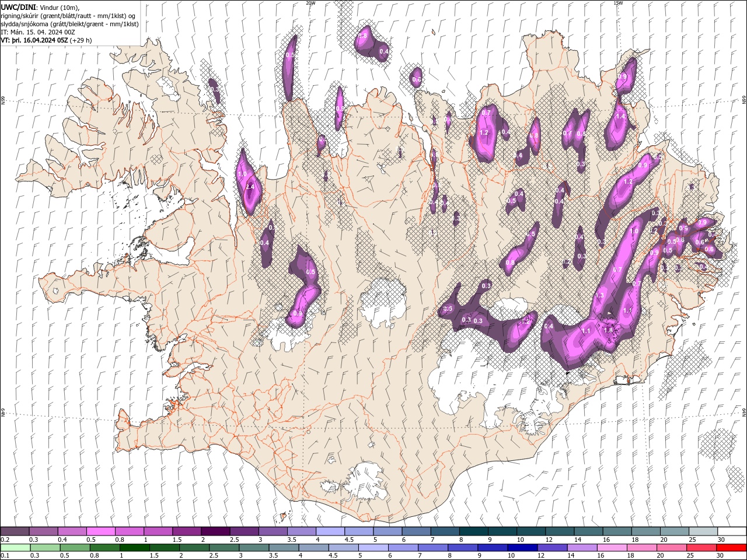The width and height of the screenshot is (747, 560).
Task: Click the '20W' longitude label at top
Action: tap(310, 3)
